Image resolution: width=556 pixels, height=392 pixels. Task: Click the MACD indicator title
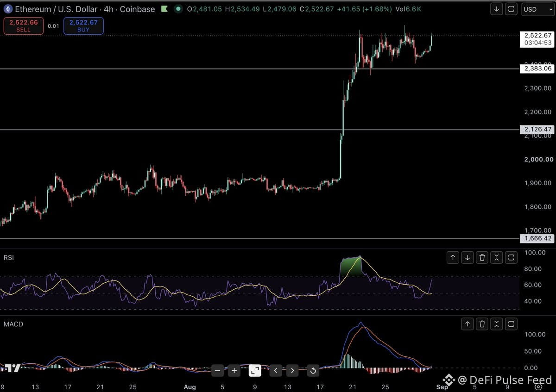point(13,324)
